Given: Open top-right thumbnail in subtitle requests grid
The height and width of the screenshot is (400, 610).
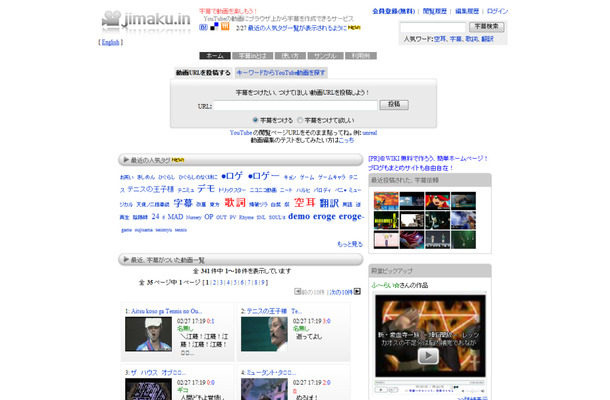Looking at the screenshot, I should click(x=463, y=201).
